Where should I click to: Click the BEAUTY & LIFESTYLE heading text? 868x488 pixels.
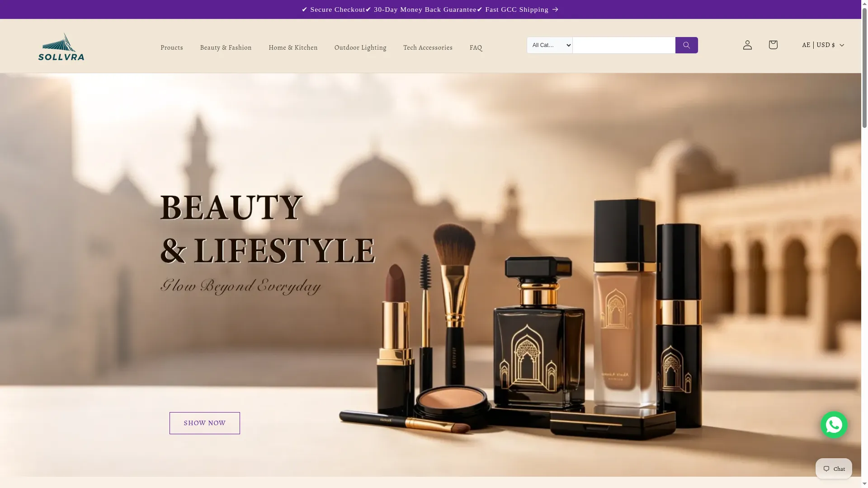268,229
